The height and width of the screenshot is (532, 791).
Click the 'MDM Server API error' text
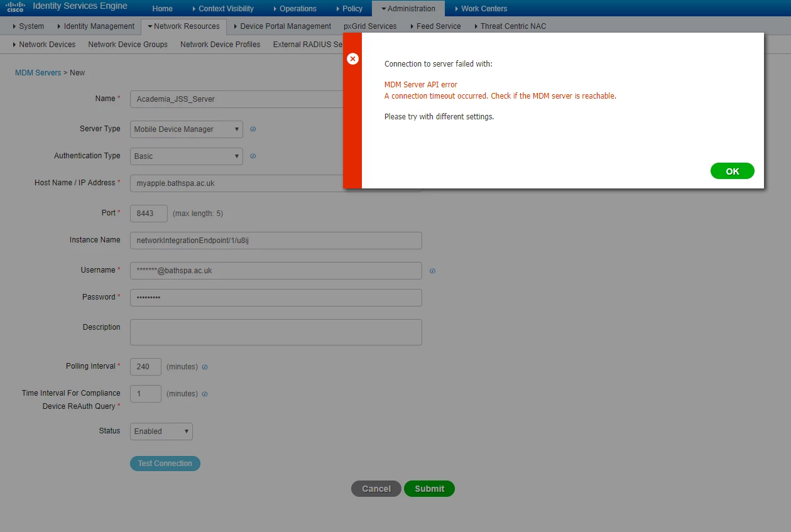tap(421, 85)
